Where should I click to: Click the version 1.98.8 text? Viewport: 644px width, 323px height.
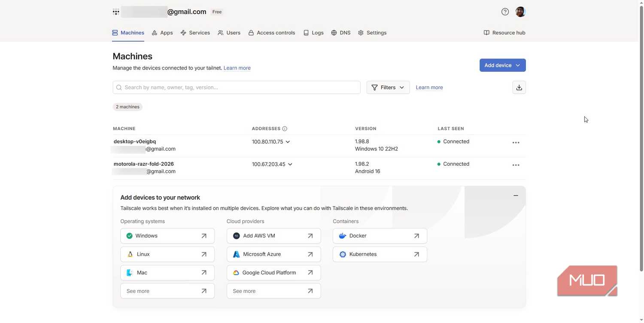coord(362,141)
